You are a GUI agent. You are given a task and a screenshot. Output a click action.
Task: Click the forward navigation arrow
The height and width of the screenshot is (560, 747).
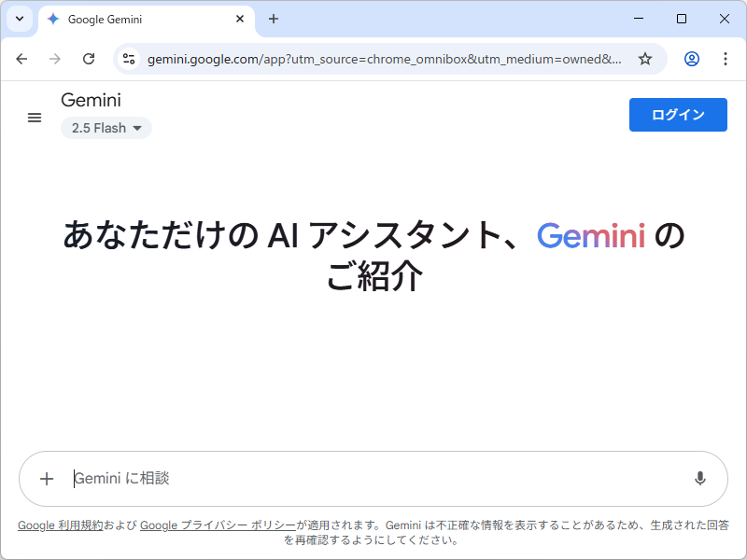click(x=55, y=58)
